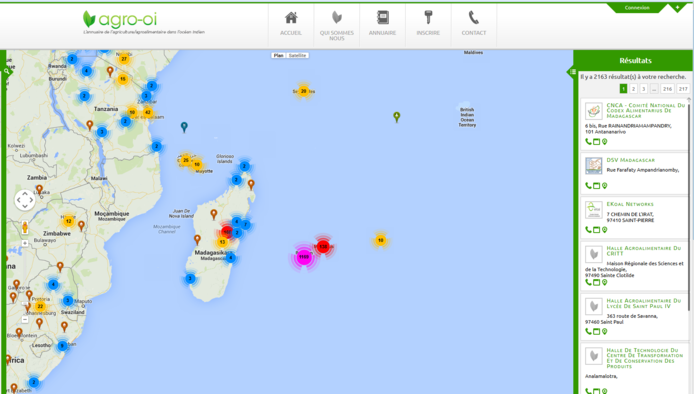Collapse the Résultats panel with the list icon
Image resolution: width=694 pixels, height=394 pixels.
point(572,72)
